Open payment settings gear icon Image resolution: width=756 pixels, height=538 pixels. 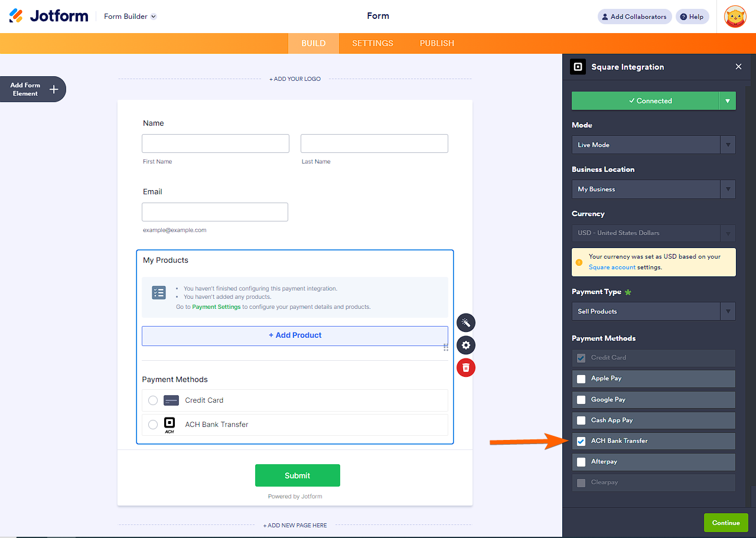click(x=466, y=345)
